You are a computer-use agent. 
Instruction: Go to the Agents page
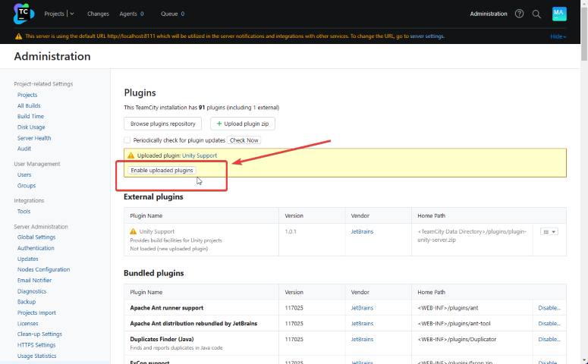(x=128, y=14)
